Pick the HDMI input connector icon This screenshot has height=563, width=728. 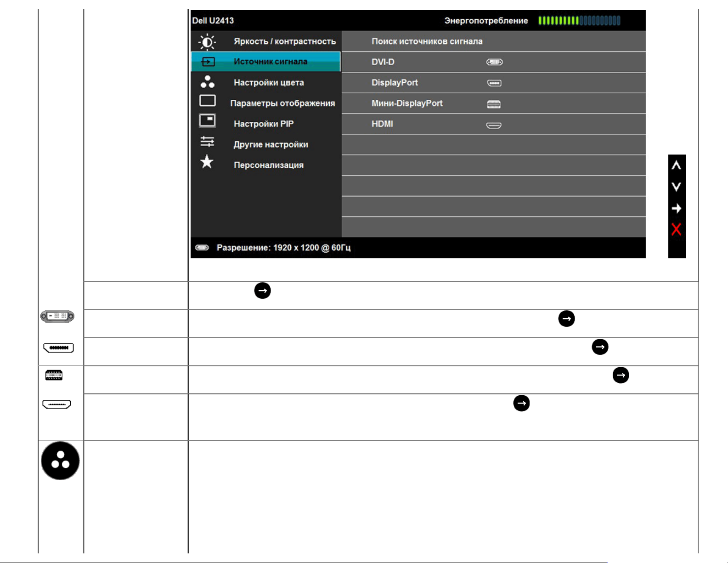click(x=494, y=125)
